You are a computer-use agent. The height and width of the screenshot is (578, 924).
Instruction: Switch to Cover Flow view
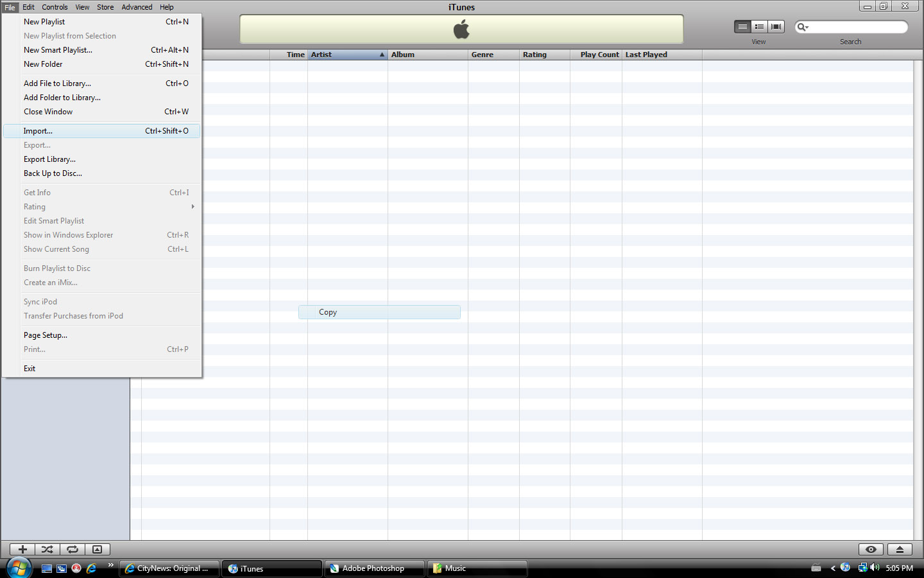click(x=776, y=26)
